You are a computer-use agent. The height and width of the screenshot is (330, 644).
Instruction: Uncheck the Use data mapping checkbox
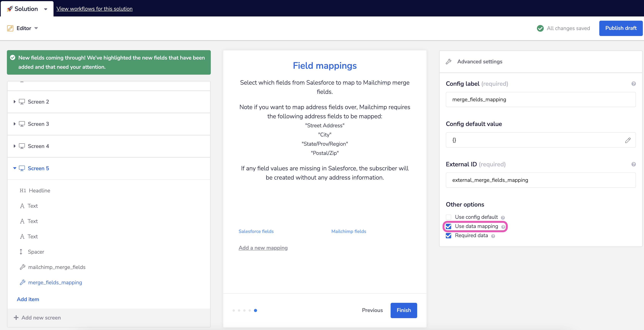(449, 226)
